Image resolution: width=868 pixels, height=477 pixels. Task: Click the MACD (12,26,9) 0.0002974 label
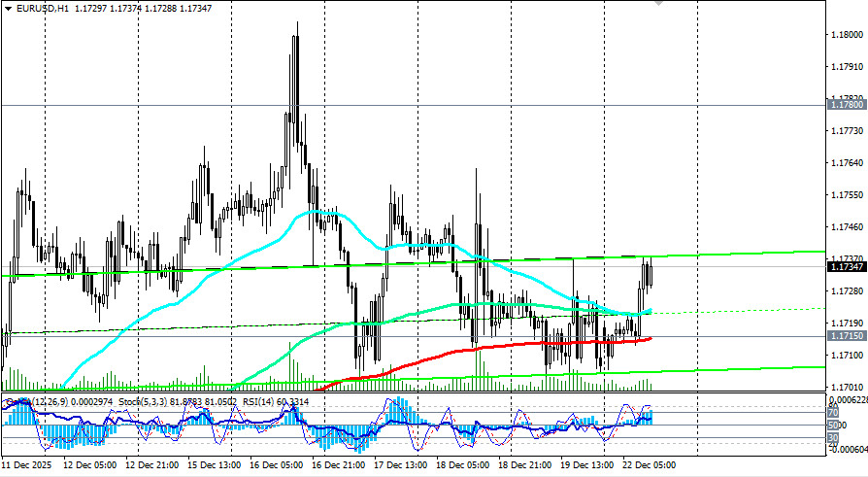(x=57, y=401)
